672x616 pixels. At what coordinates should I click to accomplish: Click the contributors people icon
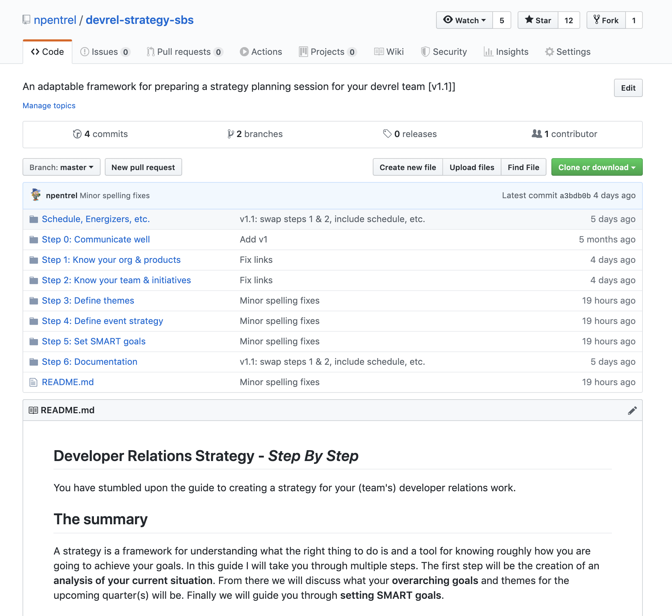pyautogui.click(x=537, y=134)
